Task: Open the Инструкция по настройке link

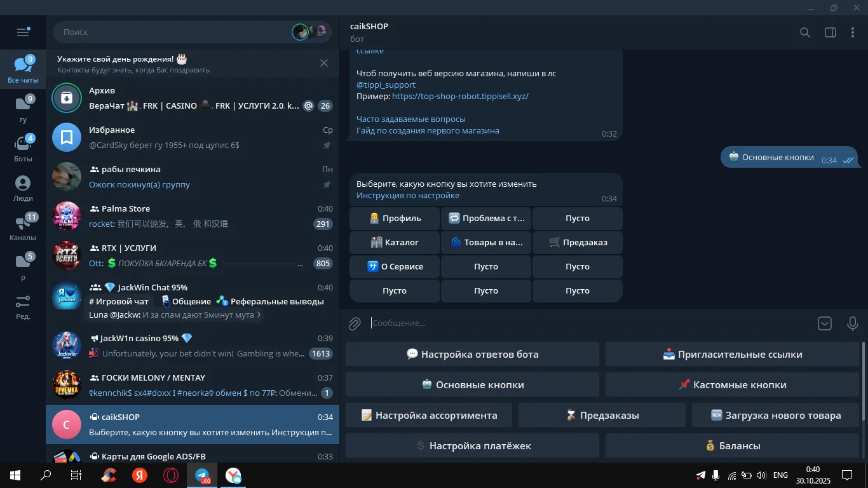Action: (x=408, y=195)
